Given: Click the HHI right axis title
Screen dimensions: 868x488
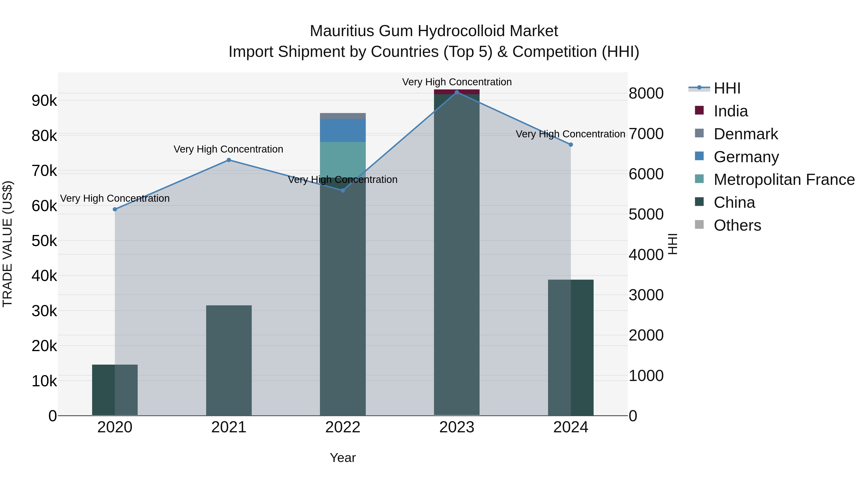Looking at the screenshot, I should (672, 244).
